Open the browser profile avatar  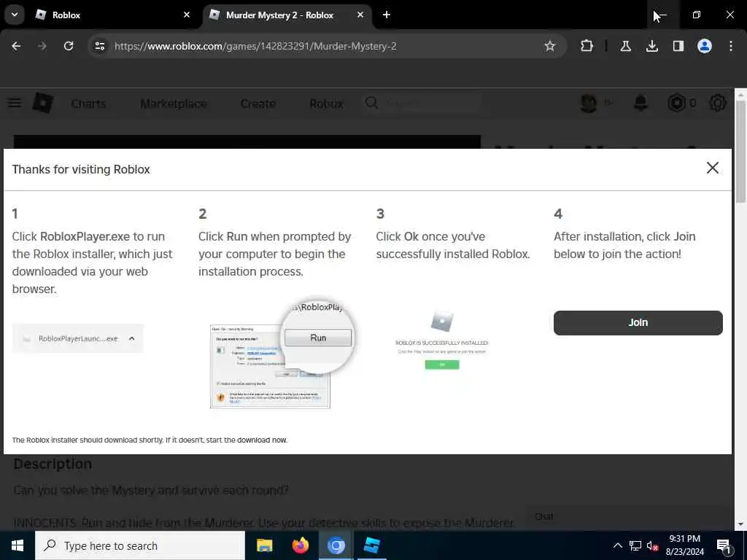[x=705, y=46]
